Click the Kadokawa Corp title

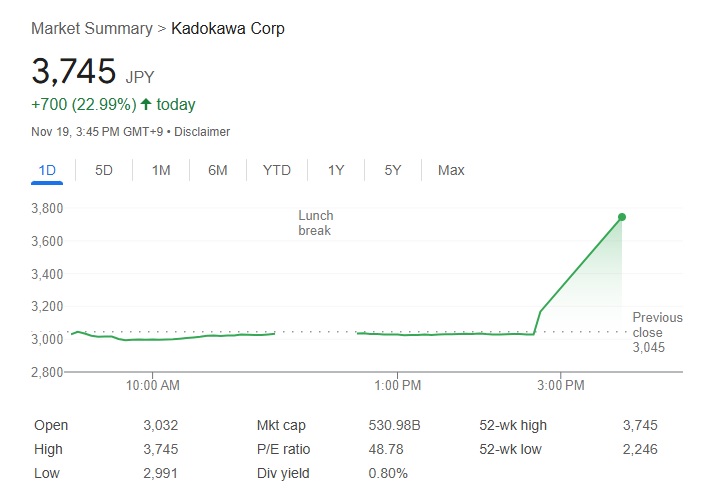pyautogui.click(x=228, y=29)
